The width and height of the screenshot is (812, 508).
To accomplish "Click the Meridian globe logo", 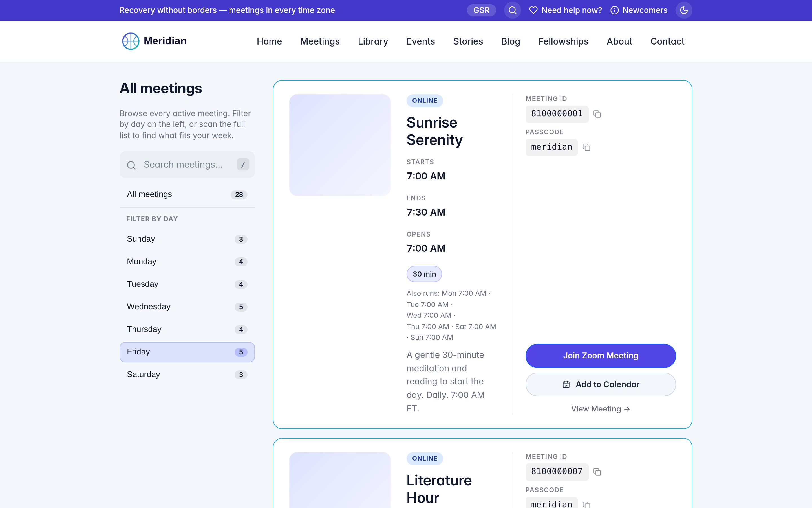I will coord(131,41).
